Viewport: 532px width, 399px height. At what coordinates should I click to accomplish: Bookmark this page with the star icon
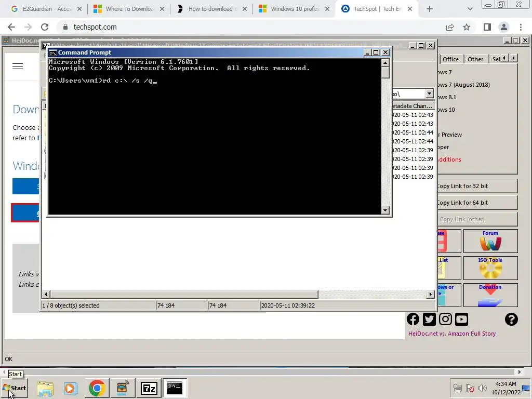coord(467,27)
